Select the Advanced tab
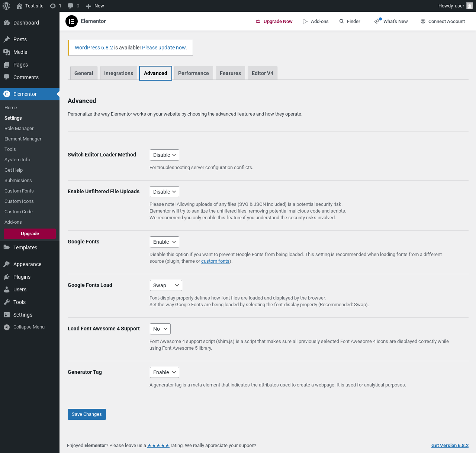The image size is (476, 453). click(155, 73)
